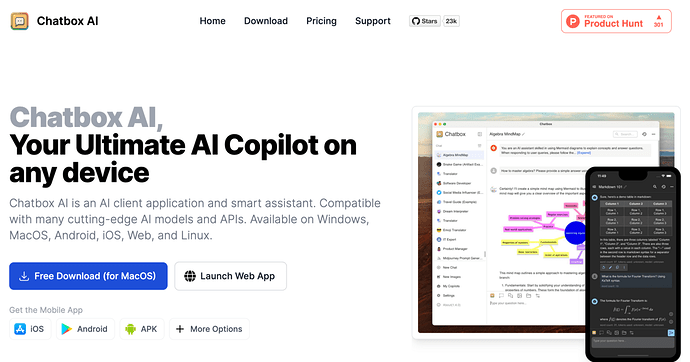Download the APK file

coord(142,329)
